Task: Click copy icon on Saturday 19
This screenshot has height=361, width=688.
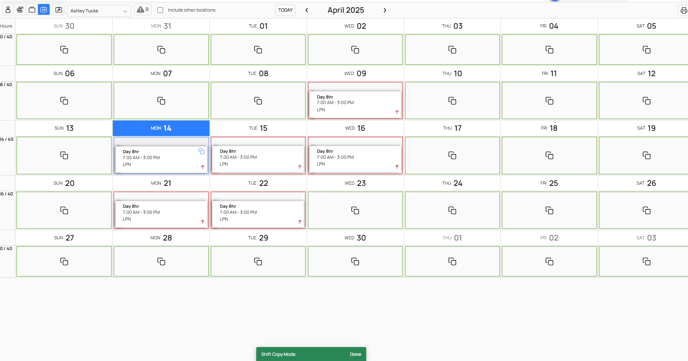Action: coord(646,155)
